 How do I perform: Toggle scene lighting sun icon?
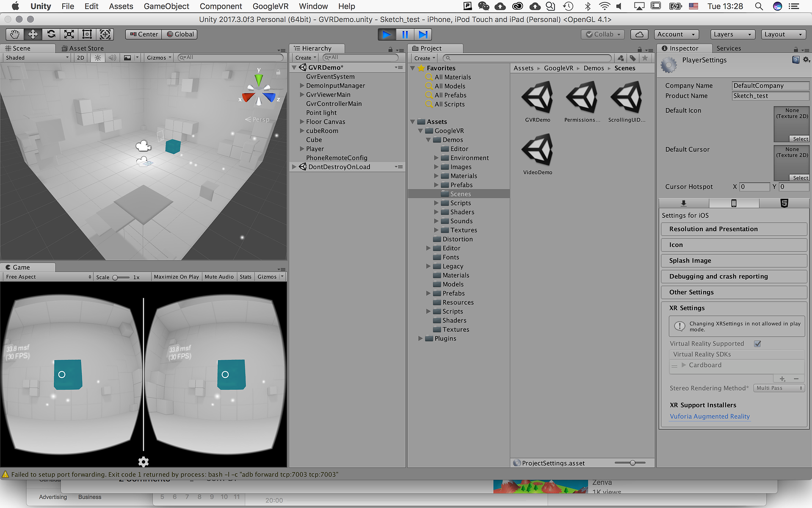[x=98, y=58]
